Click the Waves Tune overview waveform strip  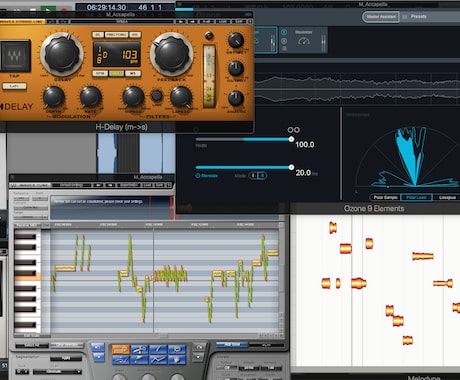pos(112,207)
